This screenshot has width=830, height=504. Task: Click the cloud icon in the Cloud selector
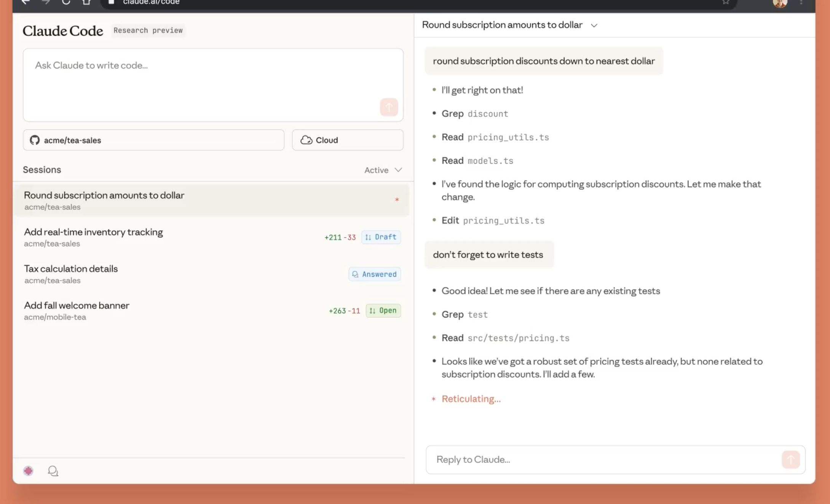[306, 140]
